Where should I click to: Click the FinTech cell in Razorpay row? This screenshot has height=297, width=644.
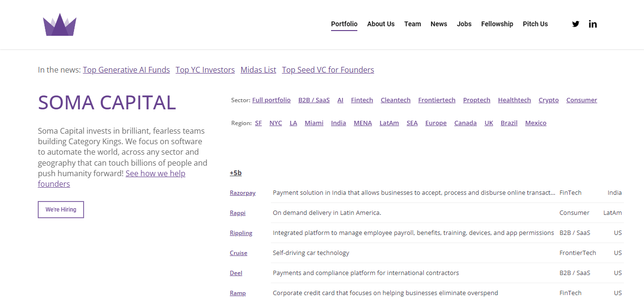pos(571,193)
